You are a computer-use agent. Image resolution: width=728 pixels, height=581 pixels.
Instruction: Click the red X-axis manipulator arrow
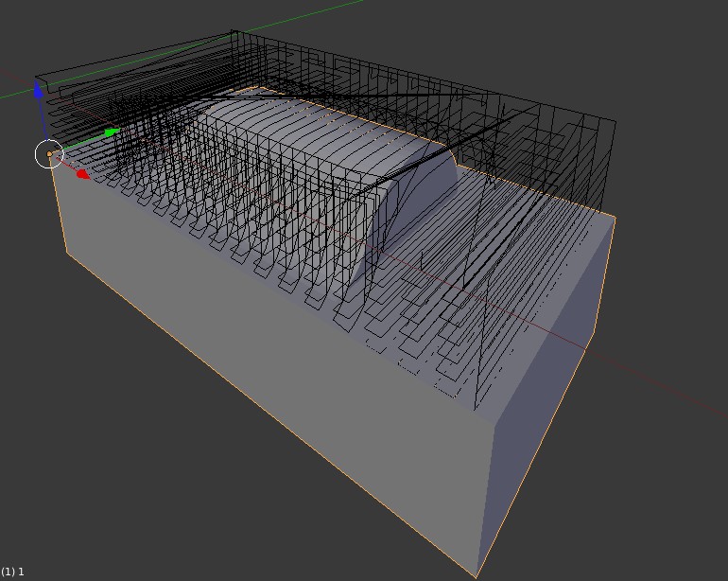[82, 174]
